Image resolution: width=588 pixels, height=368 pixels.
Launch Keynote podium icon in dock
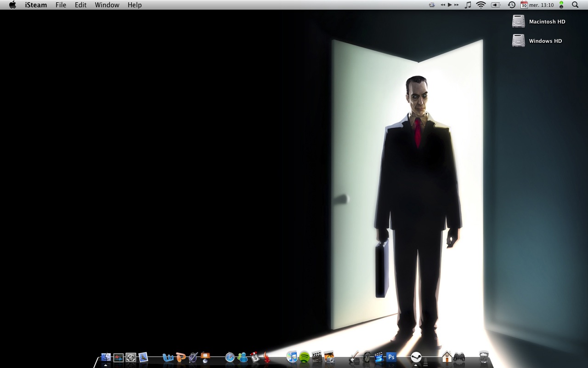tap(205, 357)
